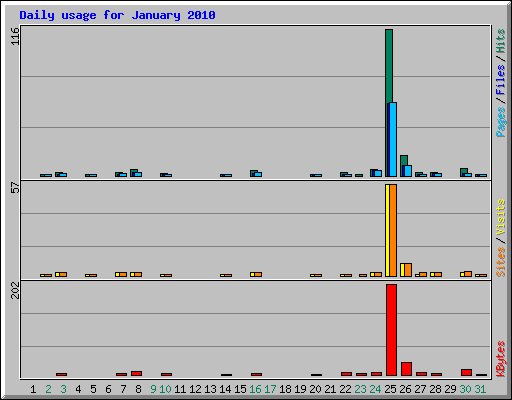Click the day 28 axis label
Screen dimensions: 512x400
tap(435, 389)
